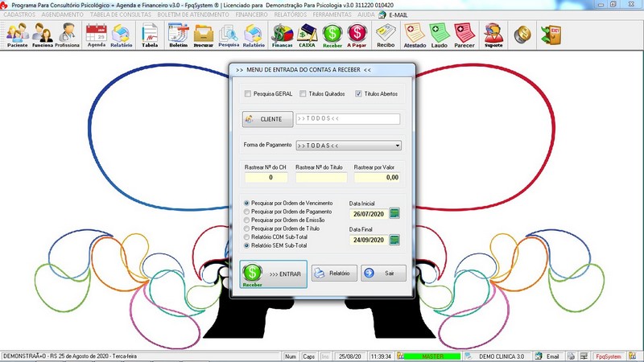This screenshot has width=644, height=362.
Task: Open the RELATÓRIOS menu
Action: [291, 14]
